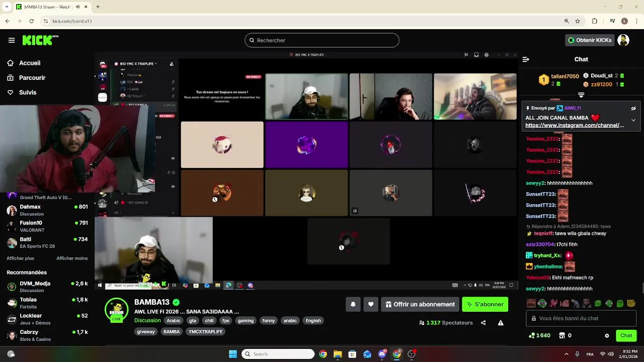This screenshot has width=644, height=362.
Task: Click the chill tag
Action: coord(209,321)
